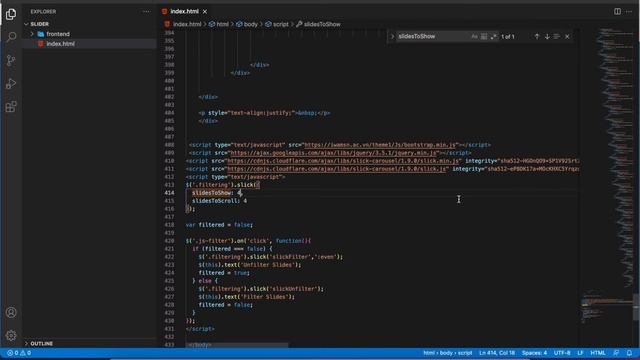
Task: Click 'var filtered = false;' on line 418
Action: [219, 225]
